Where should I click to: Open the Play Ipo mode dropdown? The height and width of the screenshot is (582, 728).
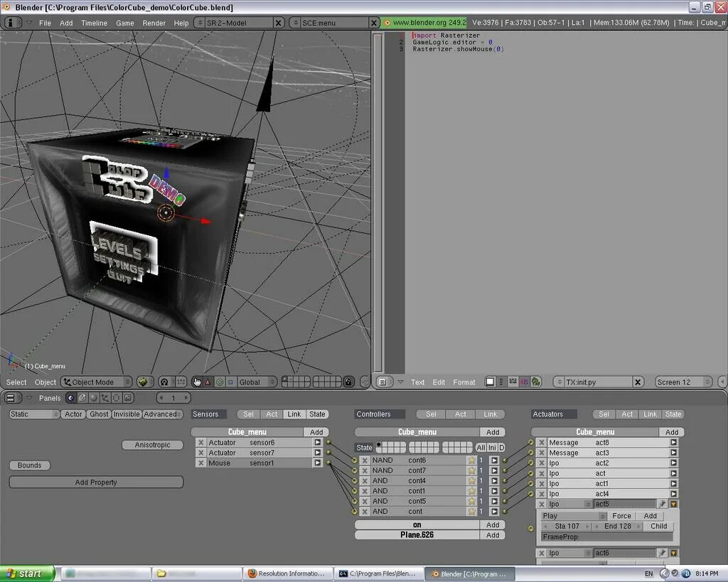pos(574,516)
